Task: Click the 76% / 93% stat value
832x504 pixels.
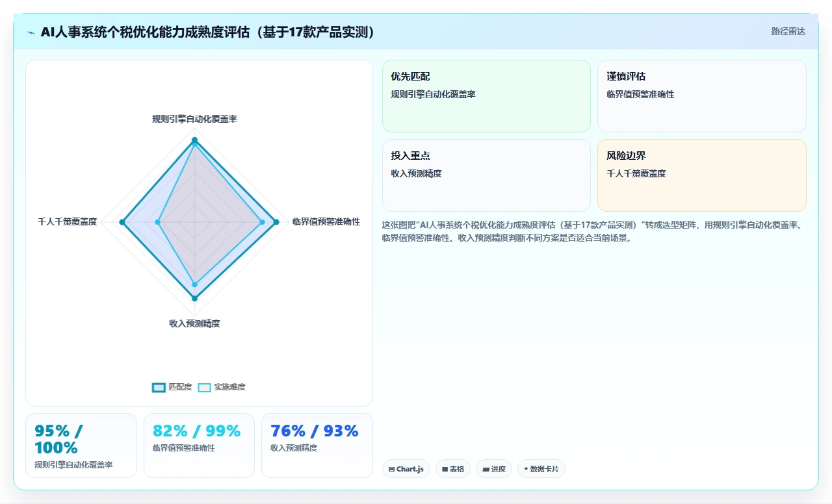Action: click(x=315, y=431)
